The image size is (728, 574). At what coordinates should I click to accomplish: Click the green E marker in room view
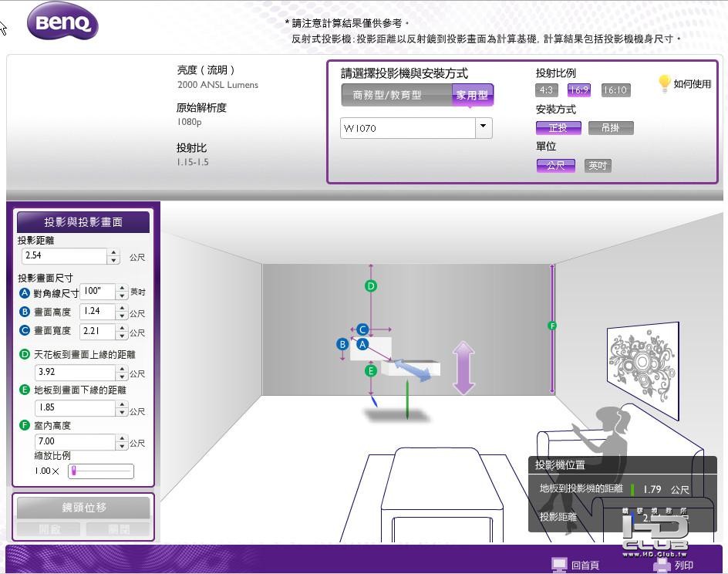[x=370, y=370]
